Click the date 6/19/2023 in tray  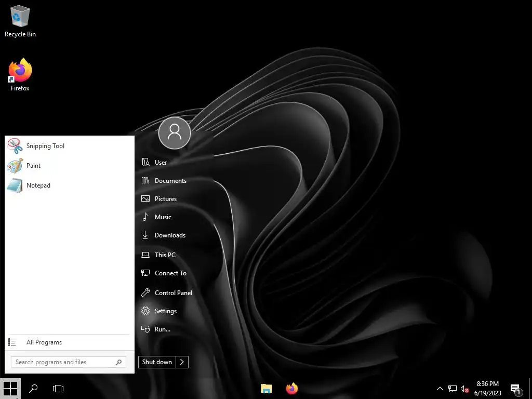click(x=487, y=393)
